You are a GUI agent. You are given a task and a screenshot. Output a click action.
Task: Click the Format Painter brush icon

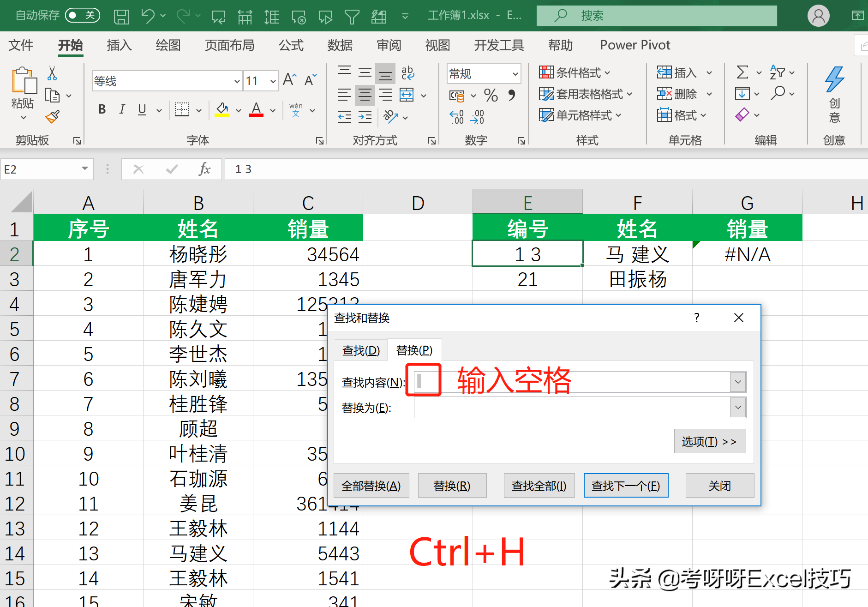tap(53, 117)
